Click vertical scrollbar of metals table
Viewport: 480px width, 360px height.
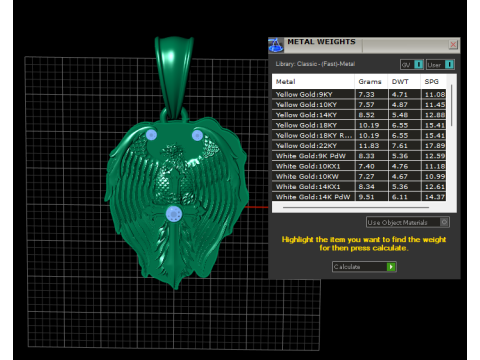tap(452, 105)
